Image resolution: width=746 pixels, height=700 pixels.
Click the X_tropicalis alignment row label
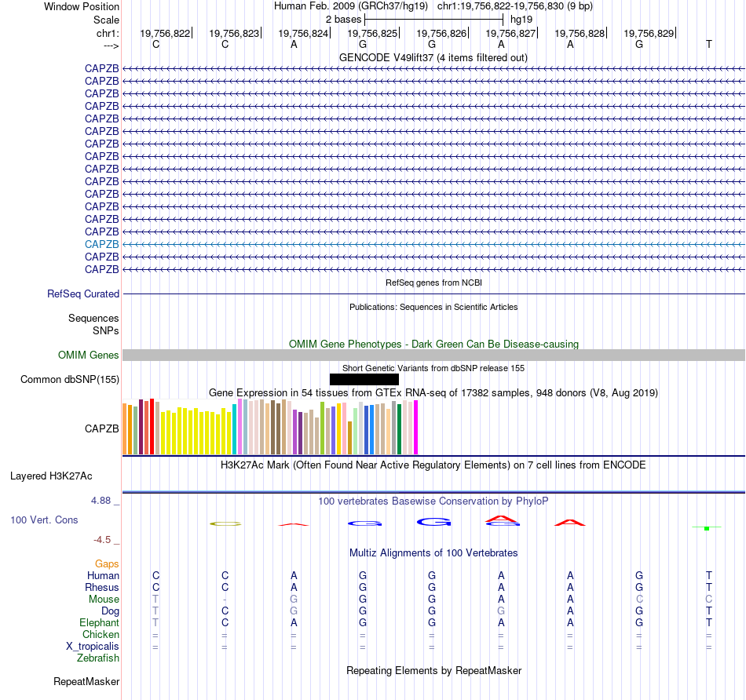click(x=93, y=647)
